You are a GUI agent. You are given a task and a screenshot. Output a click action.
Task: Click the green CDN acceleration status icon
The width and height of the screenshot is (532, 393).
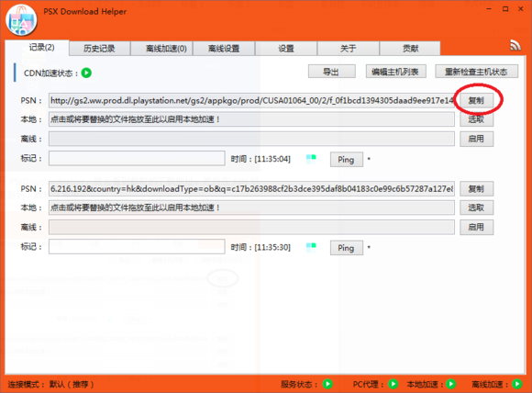86,73
